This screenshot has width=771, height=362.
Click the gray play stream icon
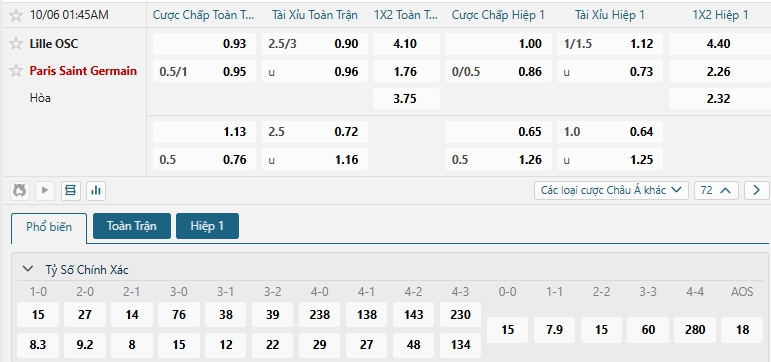pos(45,190)
